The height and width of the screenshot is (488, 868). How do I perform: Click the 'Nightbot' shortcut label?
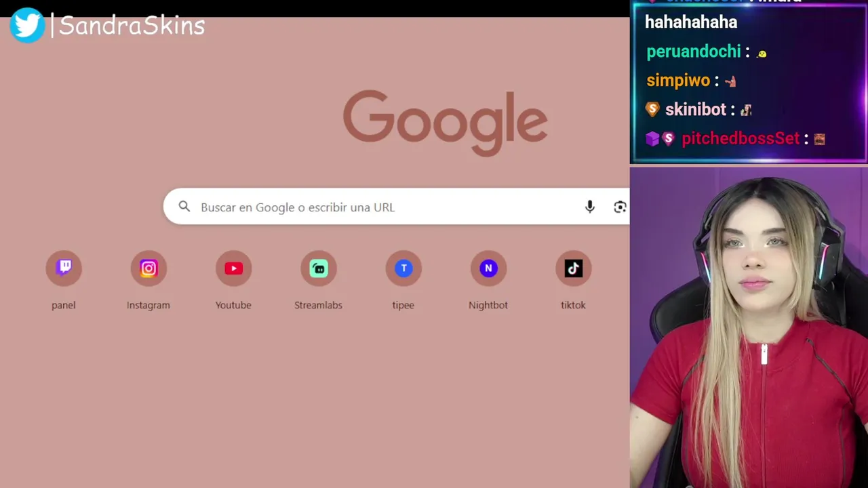tap(488, 305)
